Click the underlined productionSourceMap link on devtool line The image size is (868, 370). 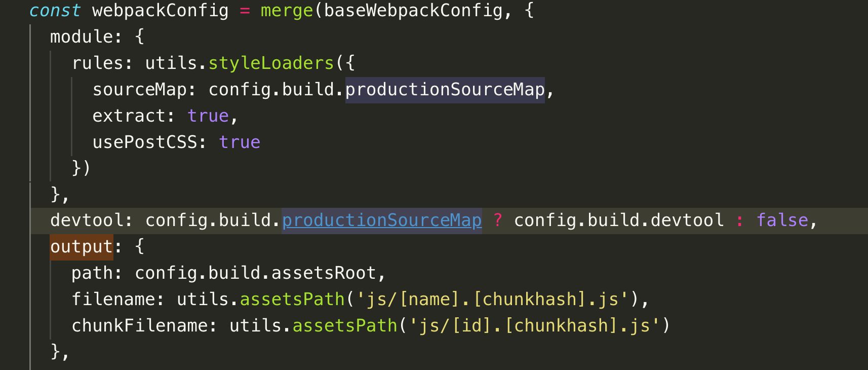[382, 220]
